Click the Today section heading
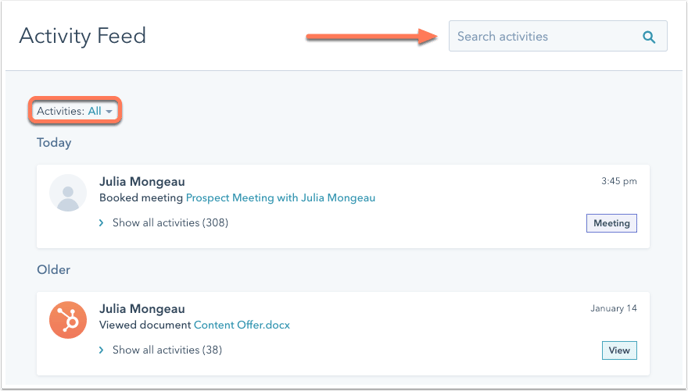The image size is (688, 391). (54, 143)
